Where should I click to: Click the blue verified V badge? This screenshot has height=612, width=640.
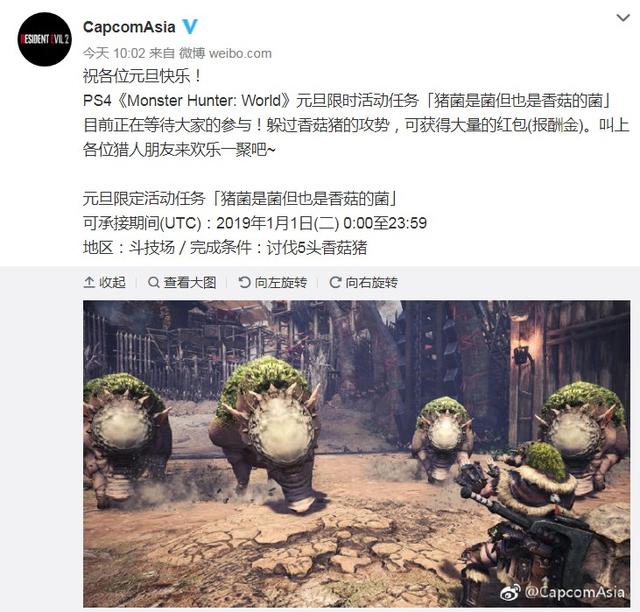[x=190, y=27]
